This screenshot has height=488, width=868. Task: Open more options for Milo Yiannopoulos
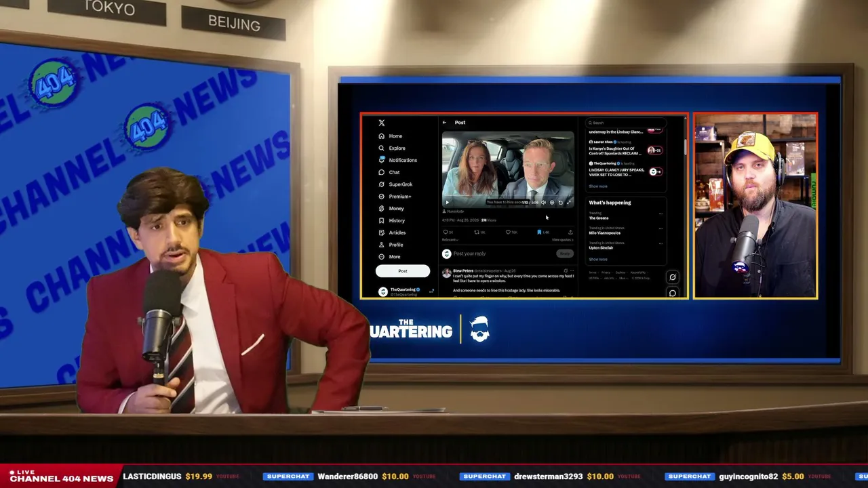(661, 228)
